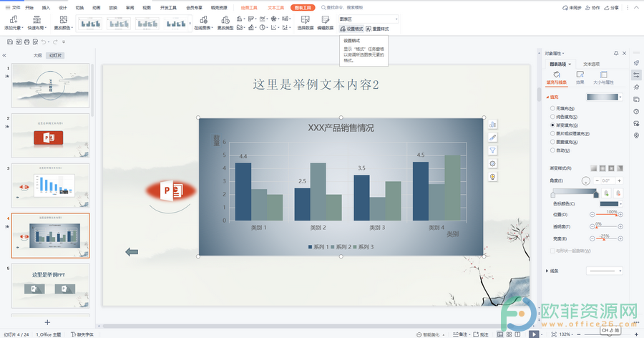Switch to slide sorter grid view
This screenshot has height=338, width=644.
point(509,334)
